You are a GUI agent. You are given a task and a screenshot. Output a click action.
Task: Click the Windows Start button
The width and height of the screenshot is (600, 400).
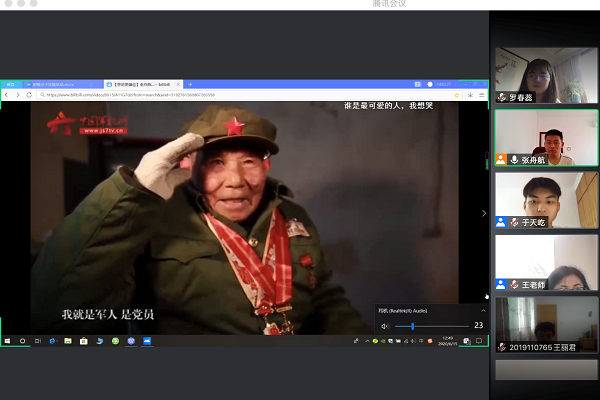coord(6,341)
